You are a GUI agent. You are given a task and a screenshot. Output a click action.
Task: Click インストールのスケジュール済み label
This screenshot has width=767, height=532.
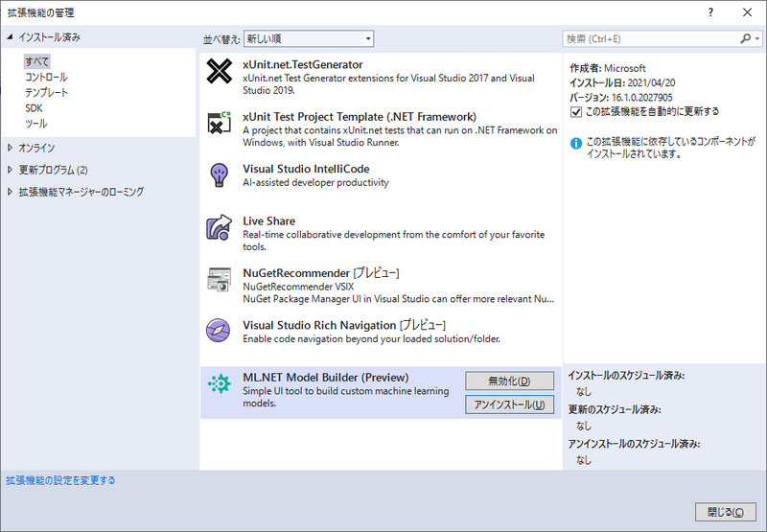pos(626,376)
